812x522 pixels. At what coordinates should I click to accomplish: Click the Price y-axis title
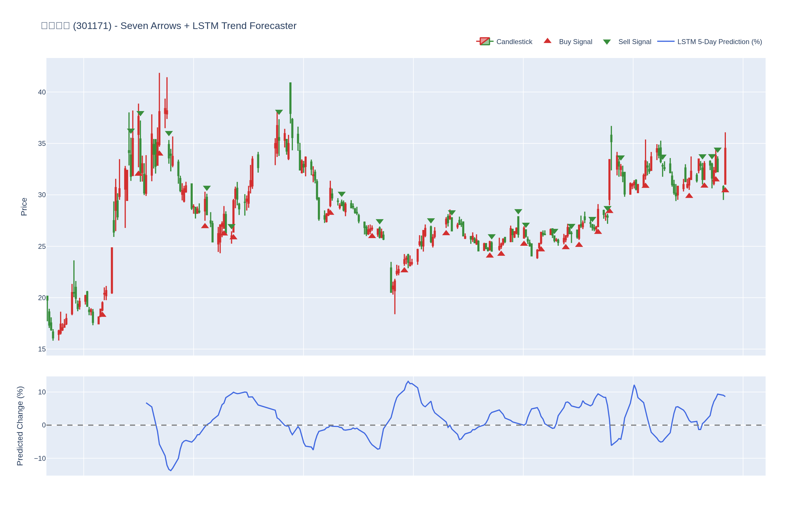tap(24, 207)
